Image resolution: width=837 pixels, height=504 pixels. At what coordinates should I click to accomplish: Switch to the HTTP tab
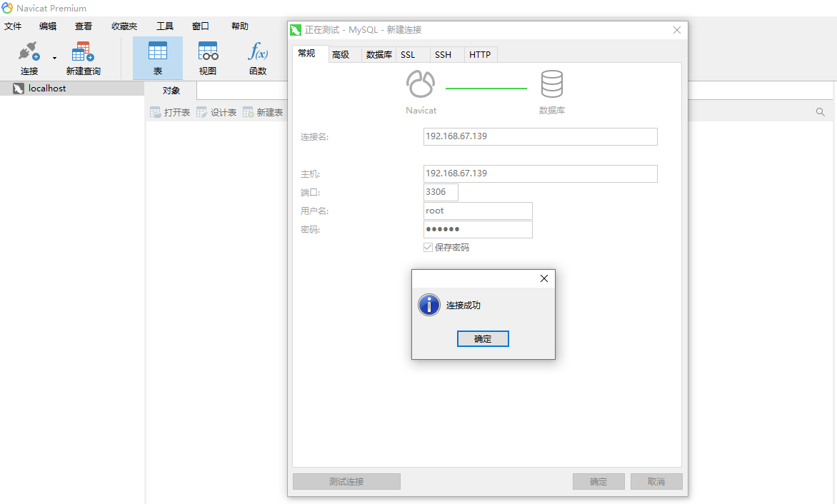[481, 54]
